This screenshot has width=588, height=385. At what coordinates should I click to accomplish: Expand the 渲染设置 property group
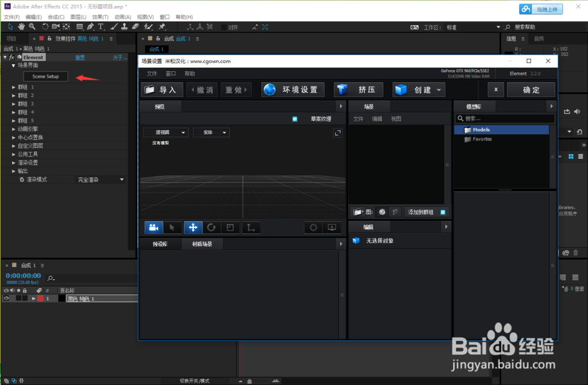tap(14, 162)
